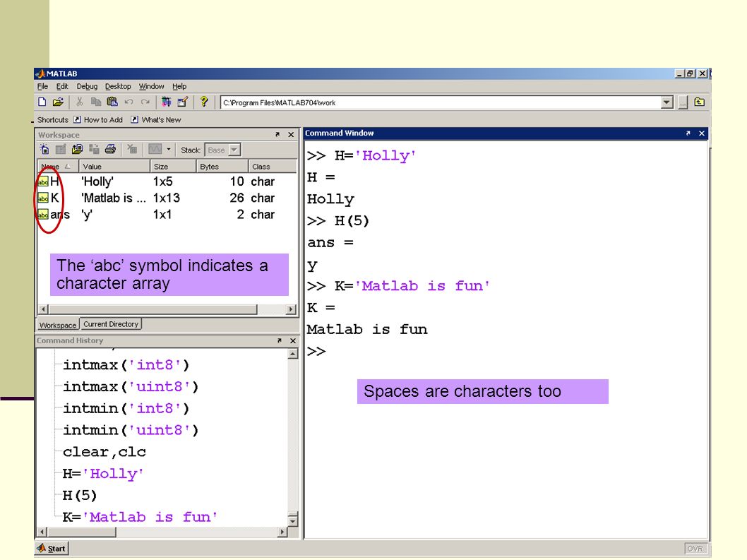Open the Window menu
This screenshot has height=560, width=747.
[x=151, y=86]
